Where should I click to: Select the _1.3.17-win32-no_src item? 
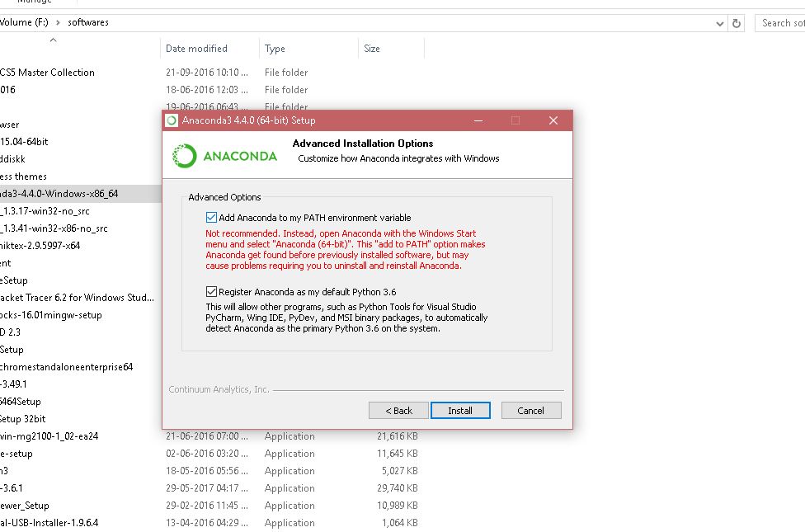[x=45, y=211]
